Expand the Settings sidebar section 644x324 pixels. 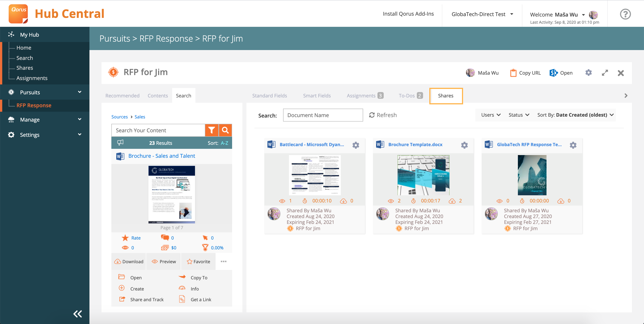point(80,134)
